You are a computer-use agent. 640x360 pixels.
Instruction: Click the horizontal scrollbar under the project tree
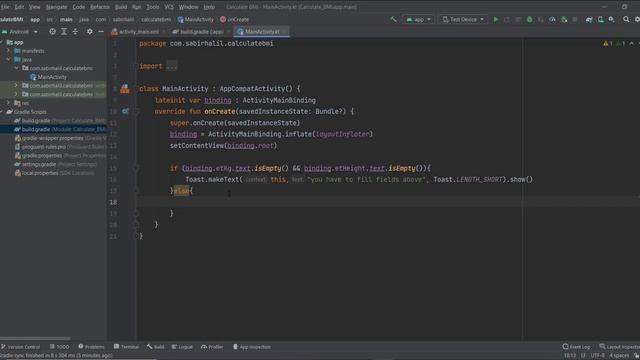point(36,338)
